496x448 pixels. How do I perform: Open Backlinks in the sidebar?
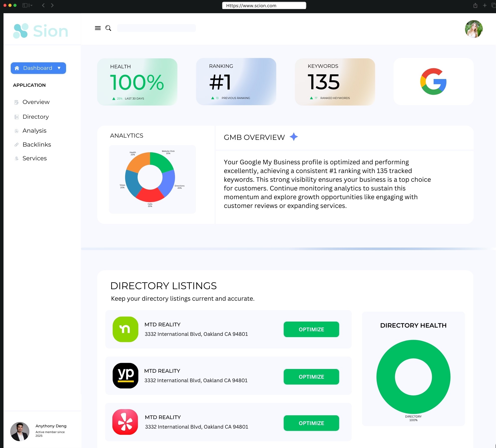(x=37, y=145)
